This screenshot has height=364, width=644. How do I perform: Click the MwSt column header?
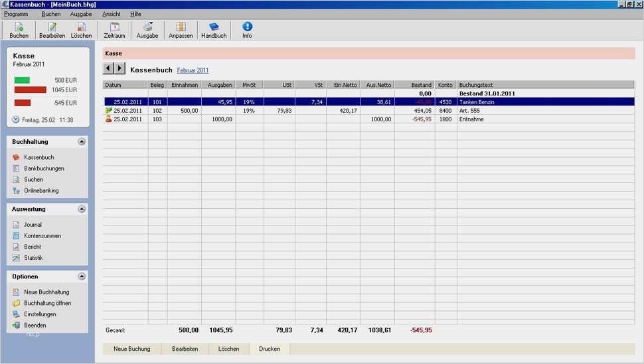pyautogui.click(x=250, y=85)
